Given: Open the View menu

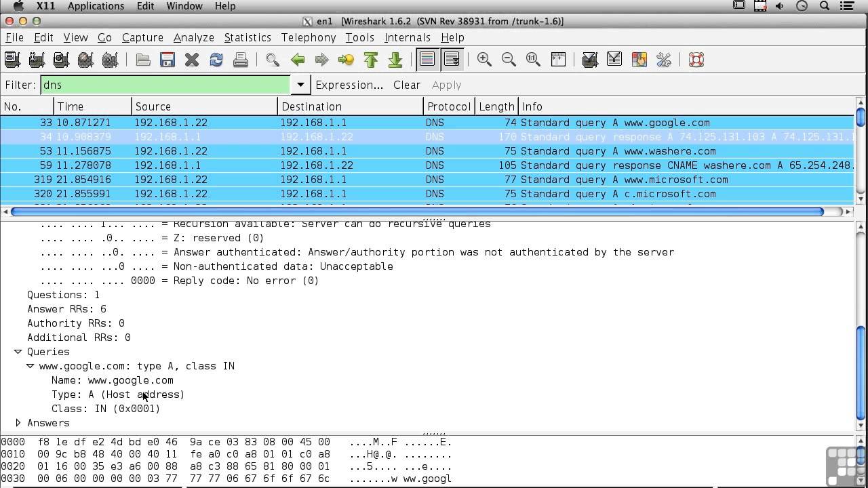Looking at the screenshot, I should 75,38.
